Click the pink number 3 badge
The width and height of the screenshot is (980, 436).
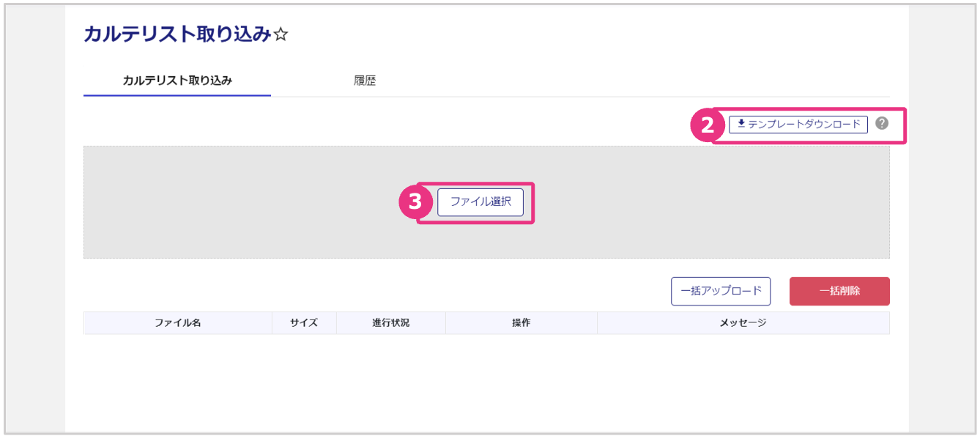click(415, 202)
